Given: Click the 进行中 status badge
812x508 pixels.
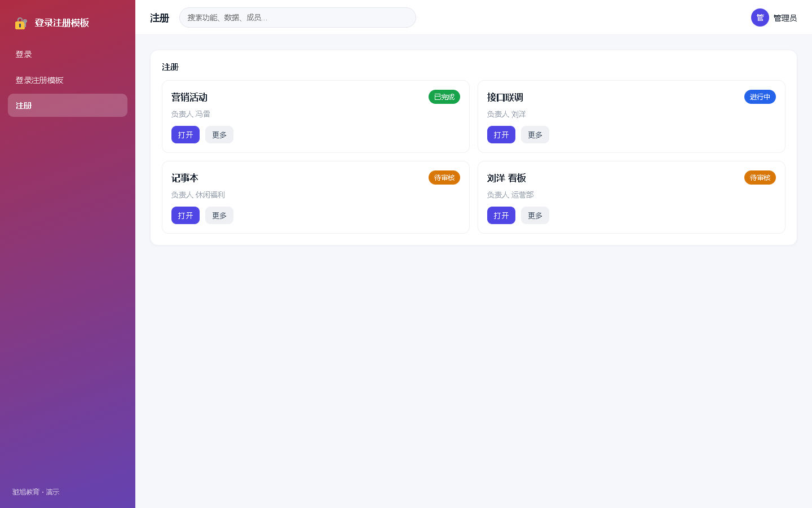Looking at the screenshot, I should [760, 97].
